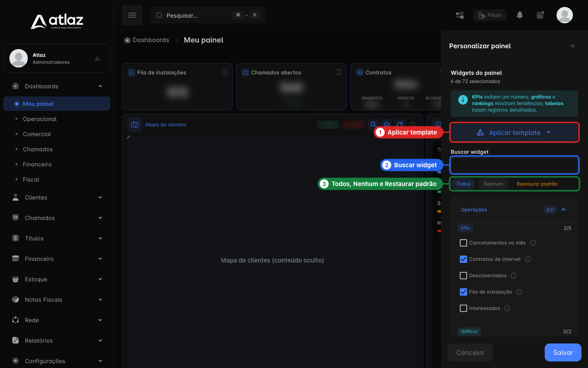
Task: Click the Atlaz profile options icon
Action: (x=97, y=58)
